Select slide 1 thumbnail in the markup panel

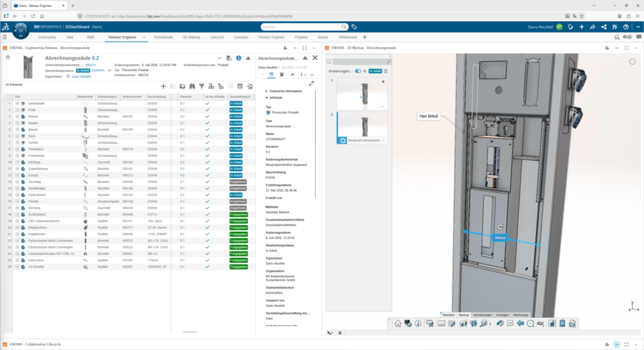tap(361, 94)
